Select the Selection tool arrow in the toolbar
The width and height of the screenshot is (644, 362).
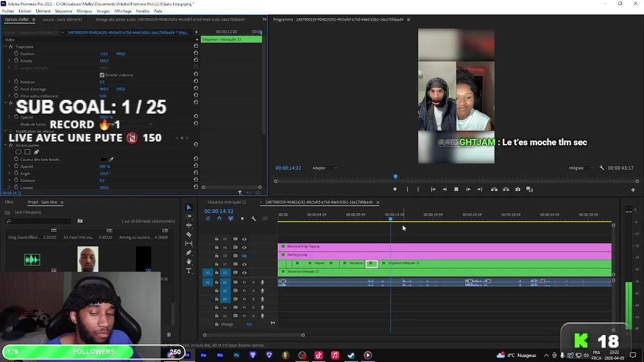pyautogui.click(x=189, y=207)
